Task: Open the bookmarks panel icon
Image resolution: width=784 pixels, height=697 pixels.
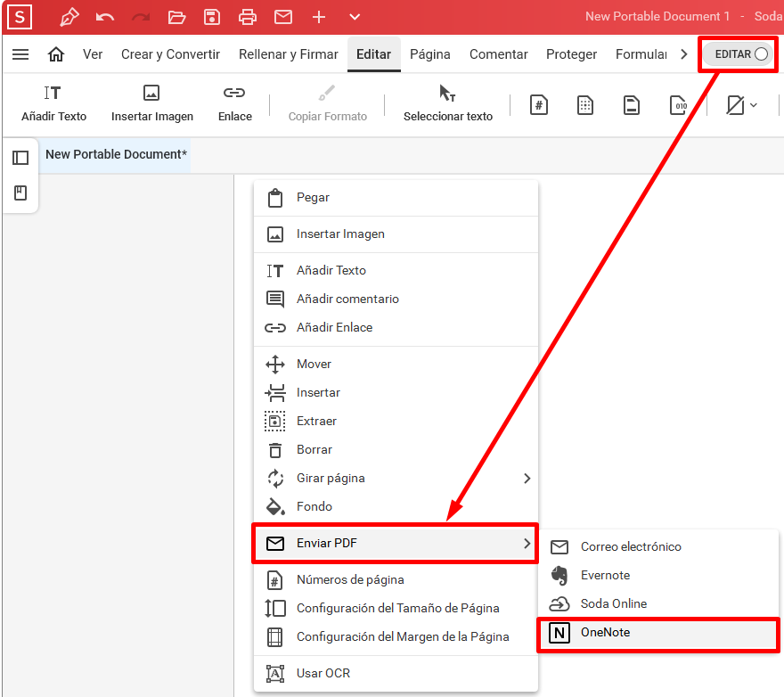Action: coord(20,193)
